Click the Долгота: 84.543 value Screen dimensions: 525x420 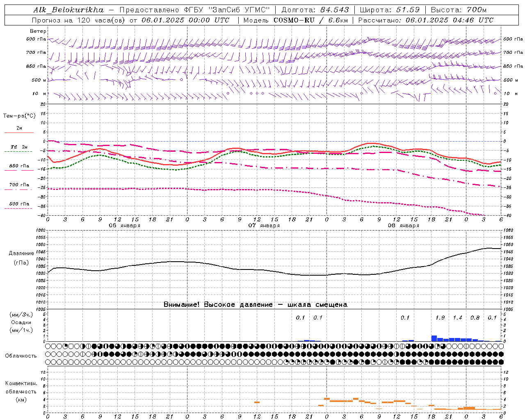pos(315,10)
